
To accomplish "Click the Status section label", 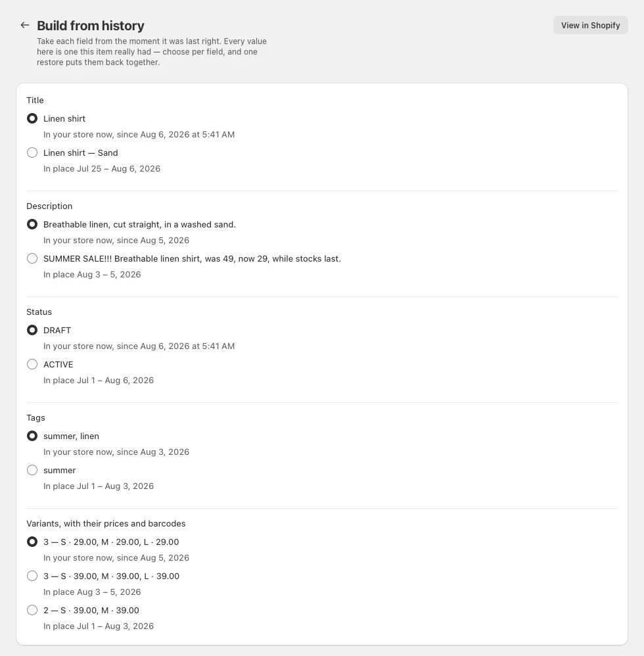I will [39, 312].
